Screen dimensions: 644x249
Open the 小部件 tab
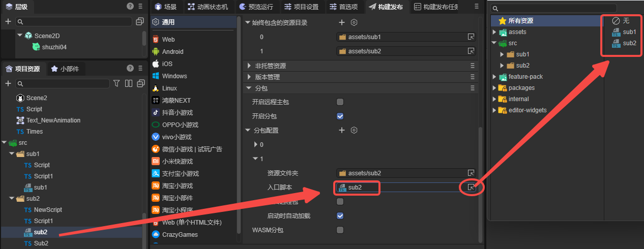(x=65, y=69)
